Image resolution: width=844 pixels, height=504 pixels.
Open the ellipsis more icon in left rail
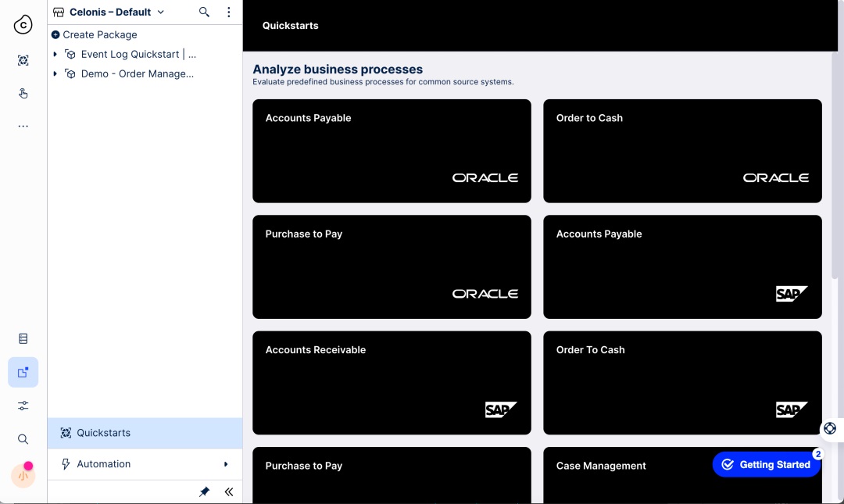(x=23, y=126)
